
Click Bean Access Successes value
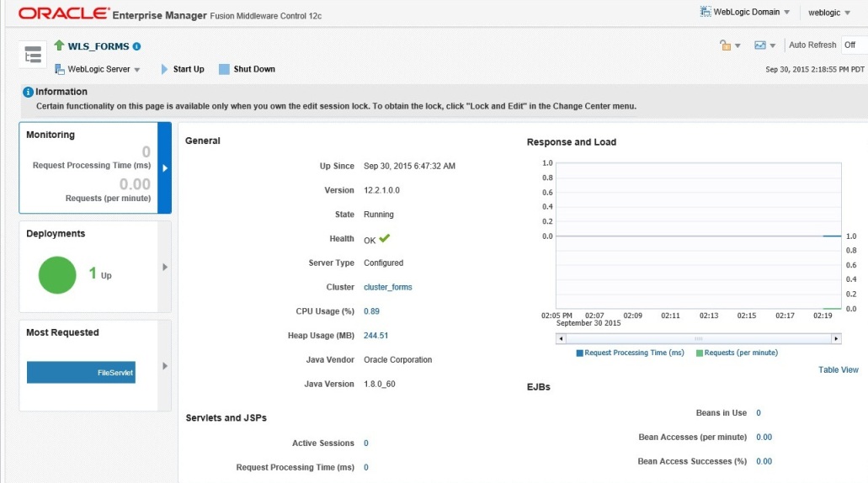point(764,461)
